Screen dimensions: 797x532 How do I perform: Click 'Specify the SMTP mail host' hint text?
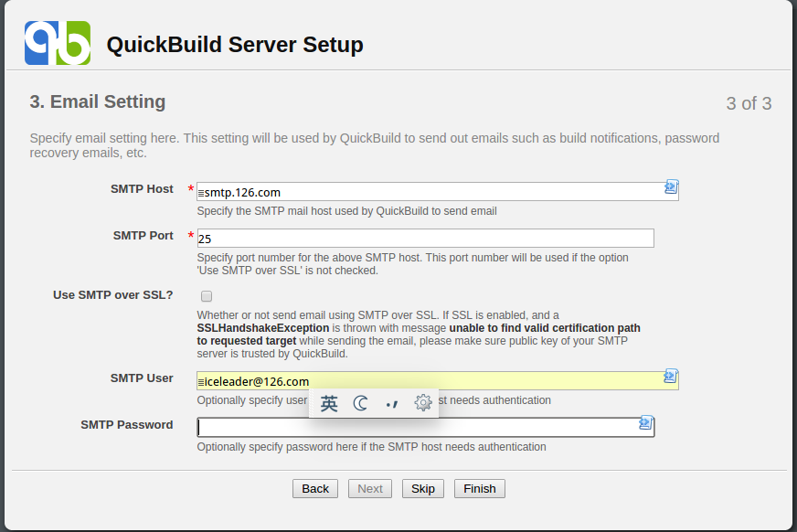click(346, 211)
